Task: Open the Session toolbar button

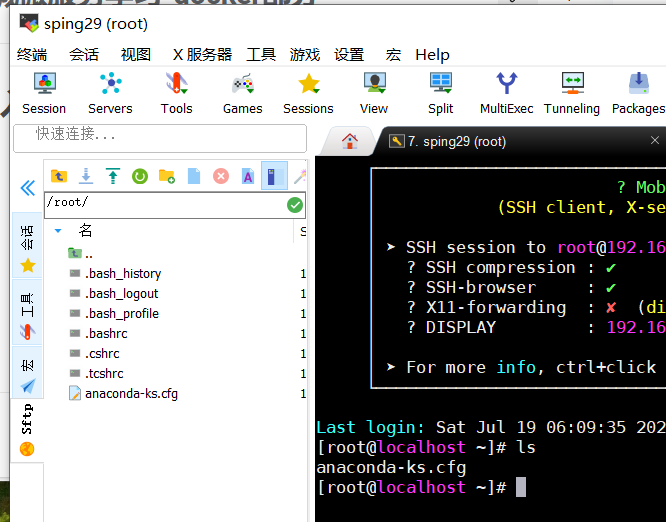Action: point(44,94)
